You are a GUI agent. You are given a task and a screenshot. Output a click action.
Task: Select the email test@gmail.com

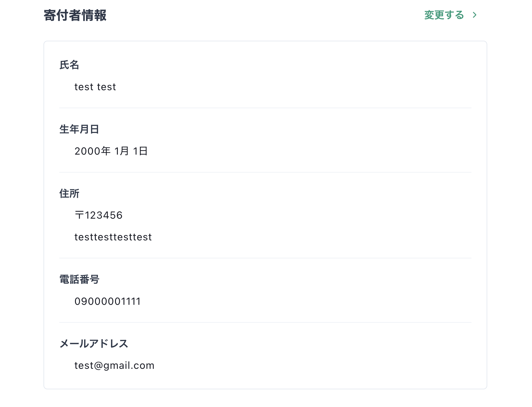114,366
